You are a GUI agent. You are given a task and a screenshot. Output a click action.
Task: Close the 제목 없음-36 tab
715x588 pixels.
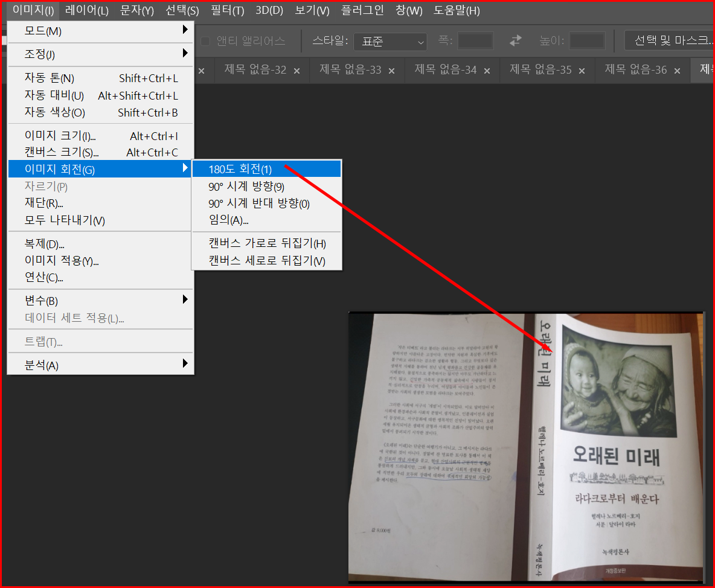click(x=677, y=71)
